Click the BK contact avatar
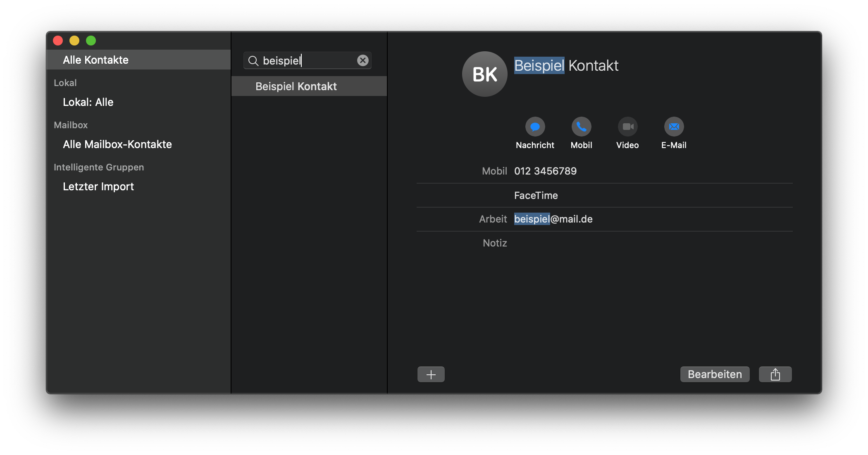The image size is (868, 455). pos(484,74)
